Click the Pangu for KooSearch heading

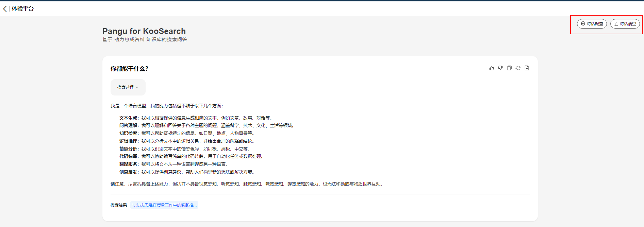click(x=144, y=31)
